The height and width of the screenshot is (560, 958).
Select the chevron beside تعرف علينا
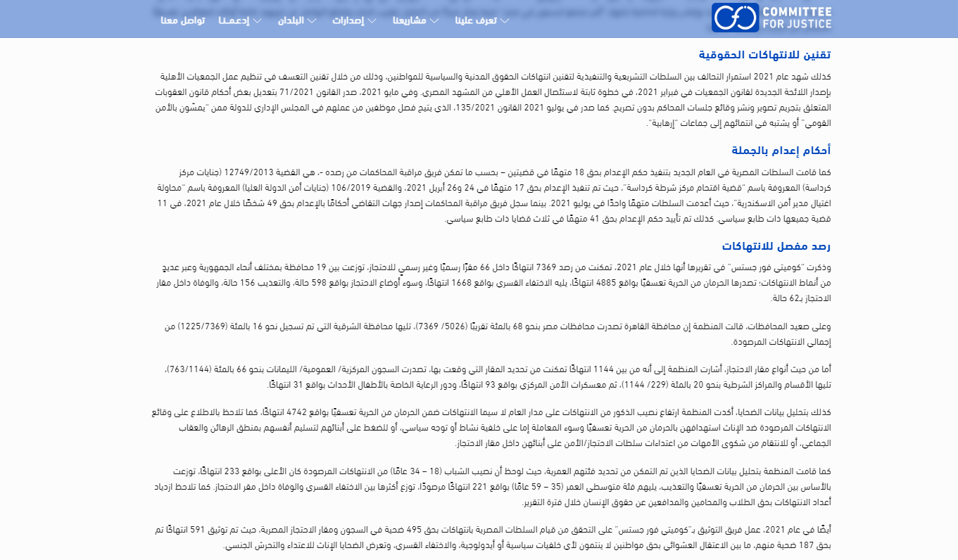(x=504, y=20)
